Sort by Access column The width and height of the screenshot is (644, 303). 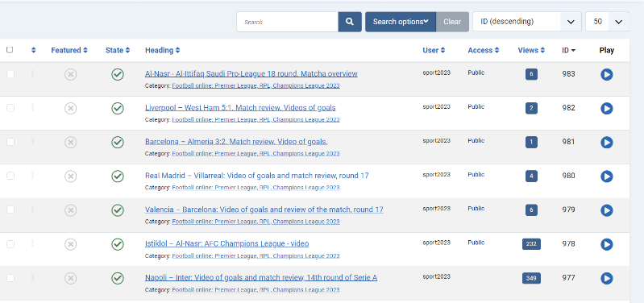point(484,50)
